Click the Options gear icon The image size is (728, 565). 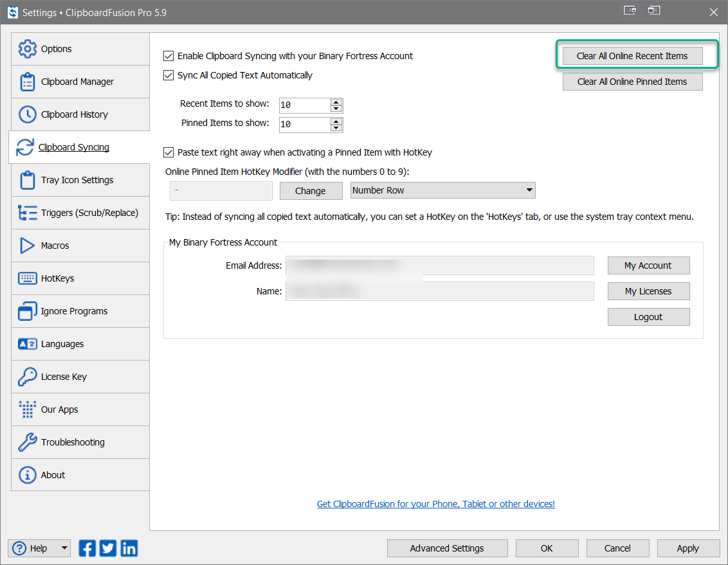pos(28,49)
